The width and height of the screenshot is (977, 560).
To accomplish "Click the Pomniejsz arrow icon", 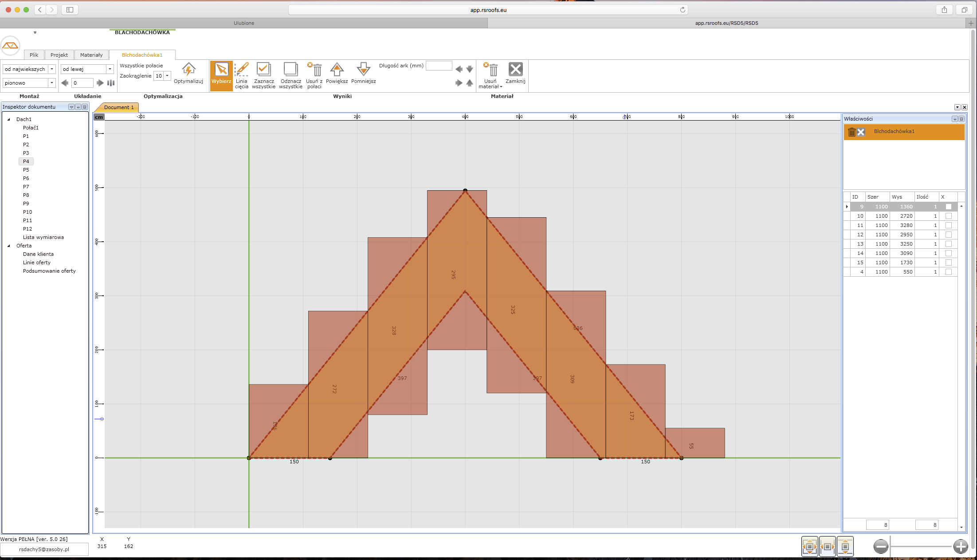I will (363, 70).
